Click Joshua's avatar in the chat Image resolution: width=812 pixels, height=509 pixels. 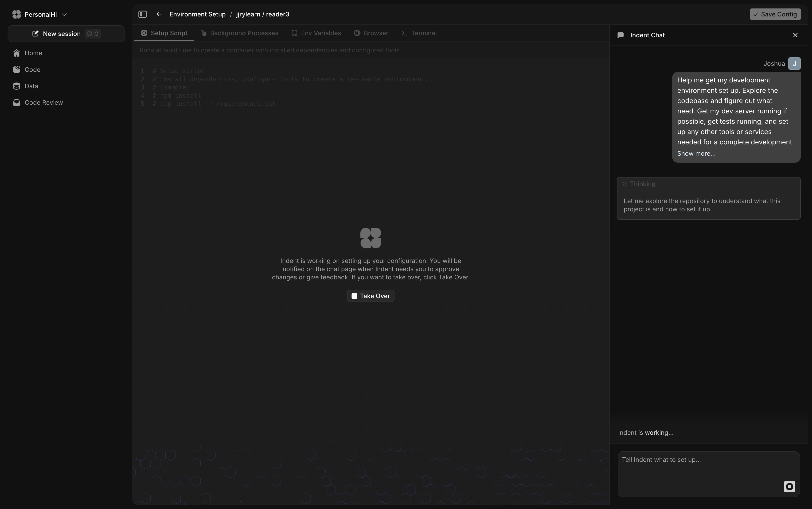[794, 63]
